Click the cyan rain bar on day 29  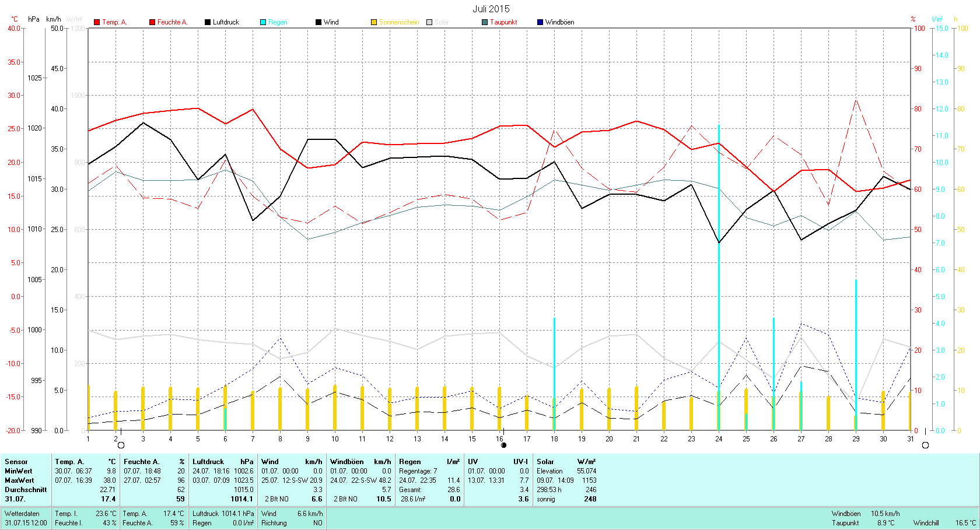click(x=856, y=354)
